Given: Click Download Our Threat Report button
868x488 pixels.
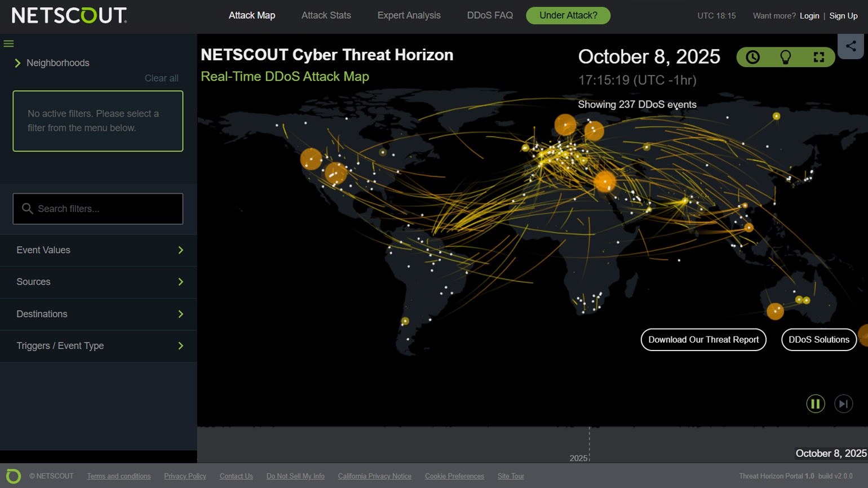Looking at the screenshot, I should [x=703, y=340].
